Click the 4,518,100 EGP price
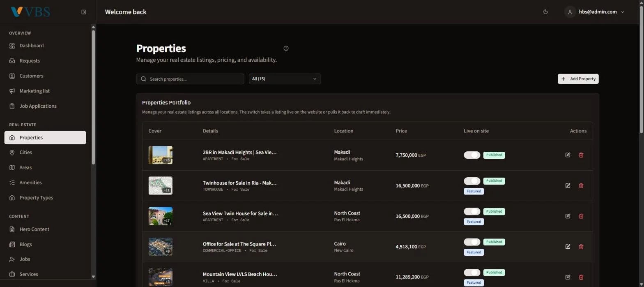 (411, 247)
